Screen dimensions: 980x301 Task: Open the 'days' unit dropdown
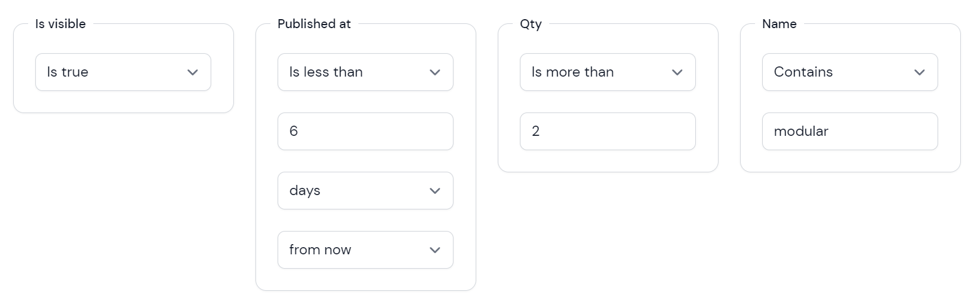[366, 191]
